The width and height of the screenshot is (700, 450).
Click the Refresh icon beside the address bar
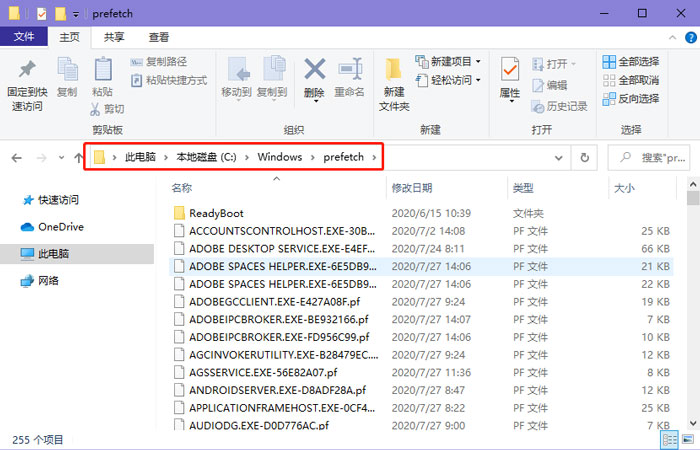(x=585, y=157)
